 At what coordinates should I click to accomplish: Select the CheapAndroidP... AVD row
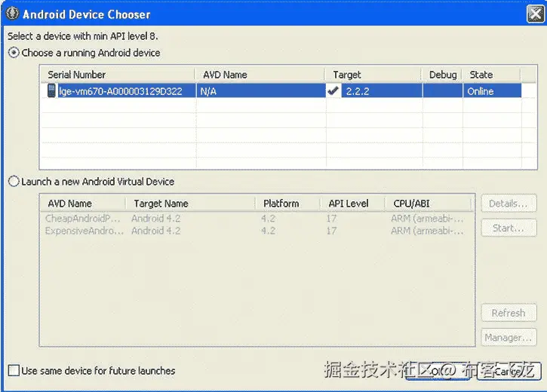[x=257, y=219]
